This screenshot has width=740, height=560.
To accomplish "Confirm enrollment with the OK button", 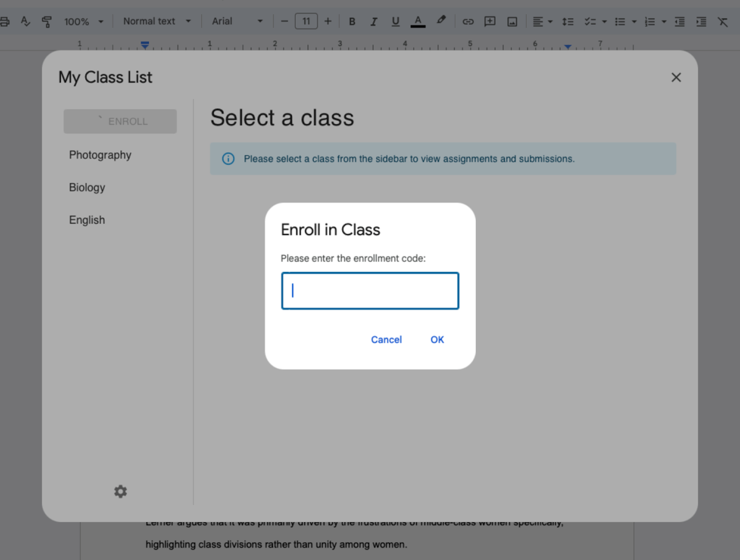I will pyautogui.click(x=437, y=339).
